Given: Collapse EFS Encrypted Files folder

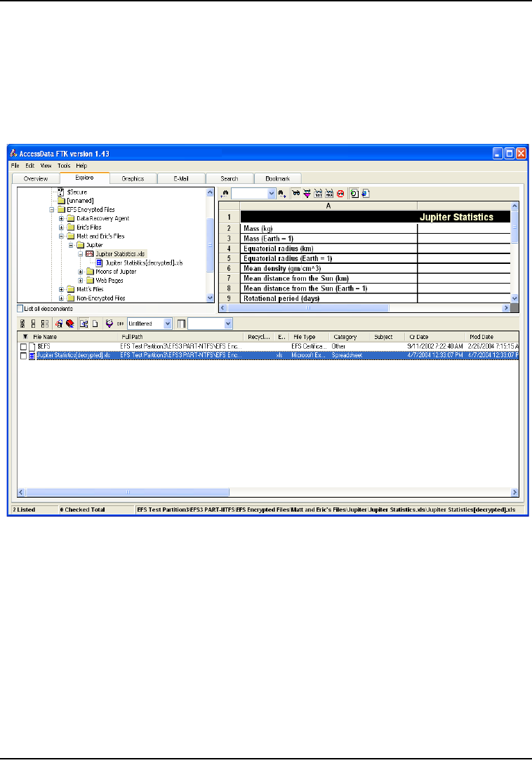Looking at the screenshot, I should click(51, 210).
